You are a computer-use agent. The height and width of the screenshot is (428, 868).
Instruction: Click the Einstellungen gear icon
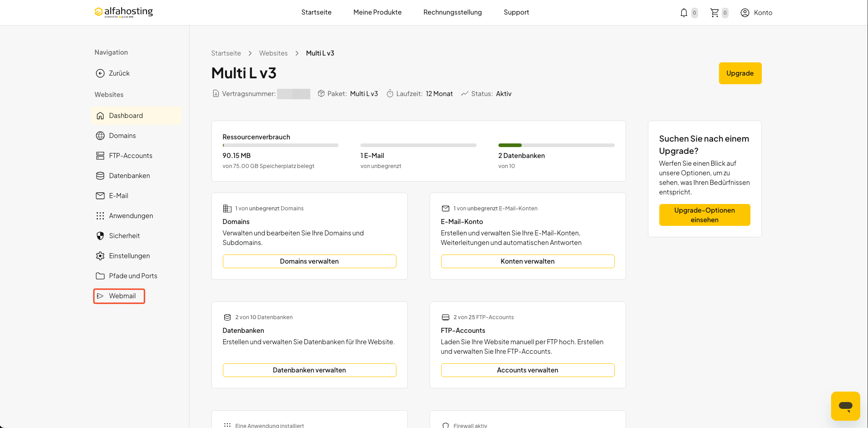100,256
